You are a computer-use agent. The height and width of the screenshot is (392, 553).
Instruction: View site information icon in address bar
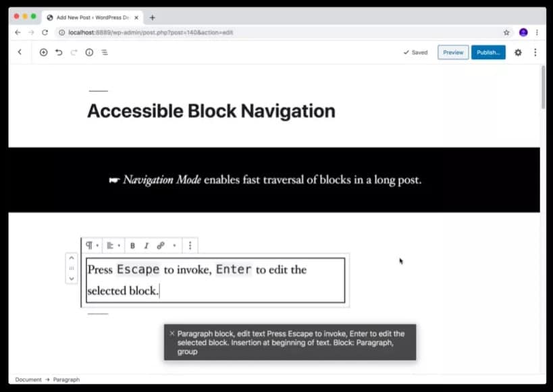coord(61,32)
